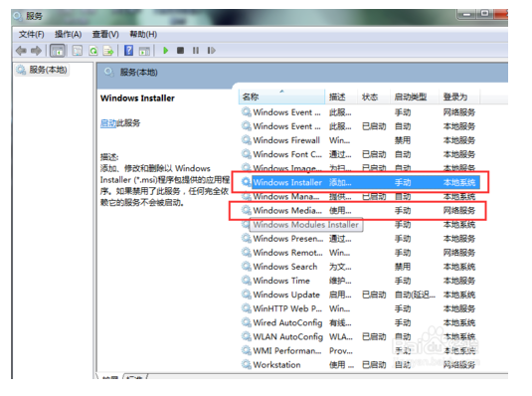Screen dimensions: 532x396
Task: Maximize the 服务 window
Action: pos(485,14)
